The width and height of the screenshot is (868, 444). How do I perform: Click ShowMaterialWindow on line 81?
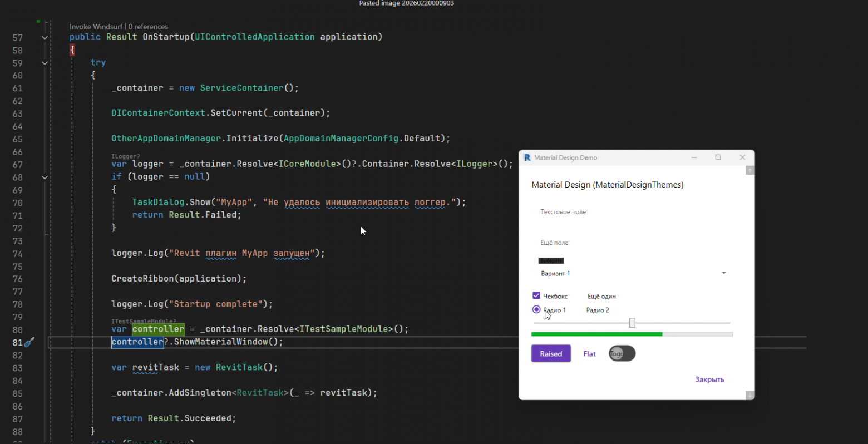pos(221,342)
